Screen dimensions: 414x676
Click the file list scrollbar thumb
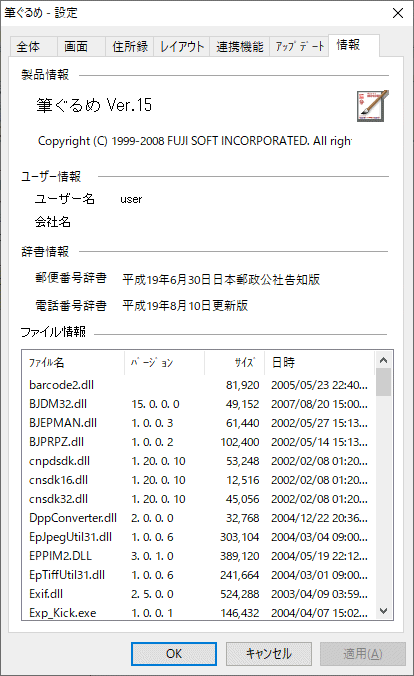pos(383,382)
